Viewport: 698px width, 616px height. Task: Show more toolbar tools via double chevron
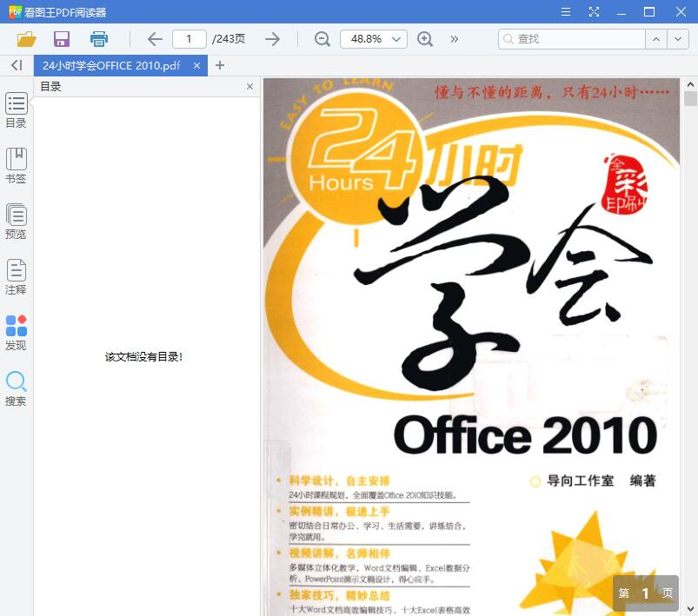point(454,39)
